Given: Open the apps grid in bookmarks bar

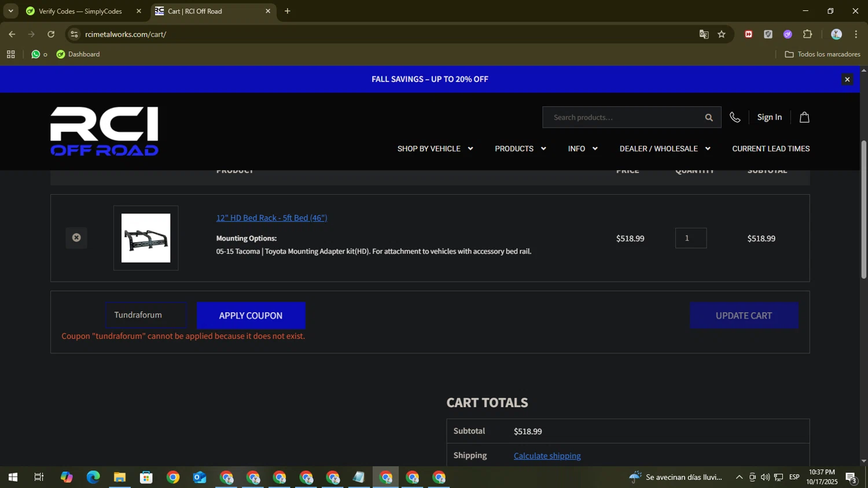Looking at the screenshot, I should [x=10, y=54].
